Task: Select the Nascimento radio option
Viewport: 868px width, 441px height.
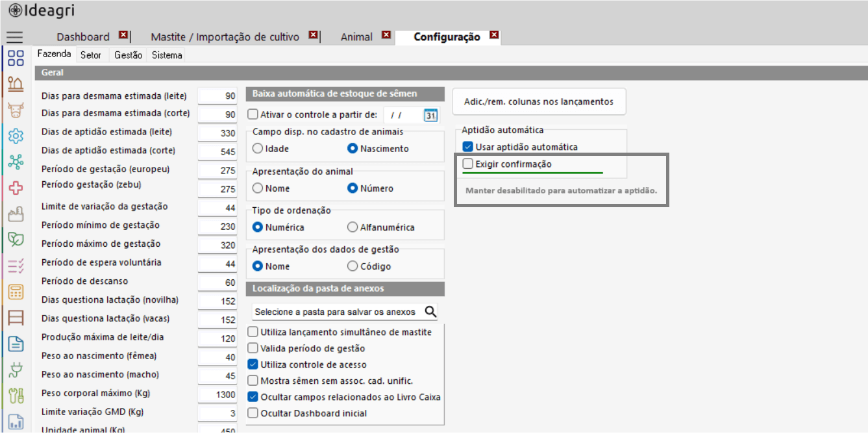Action: (x=353, y=149)
